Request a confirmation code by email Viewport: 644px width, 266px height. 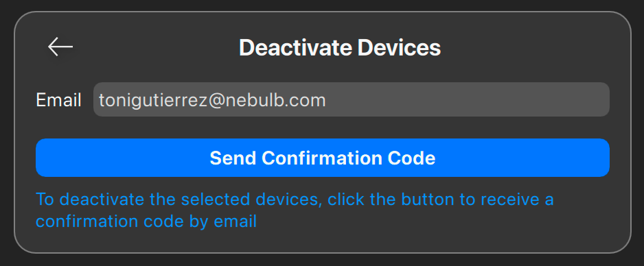323,158
